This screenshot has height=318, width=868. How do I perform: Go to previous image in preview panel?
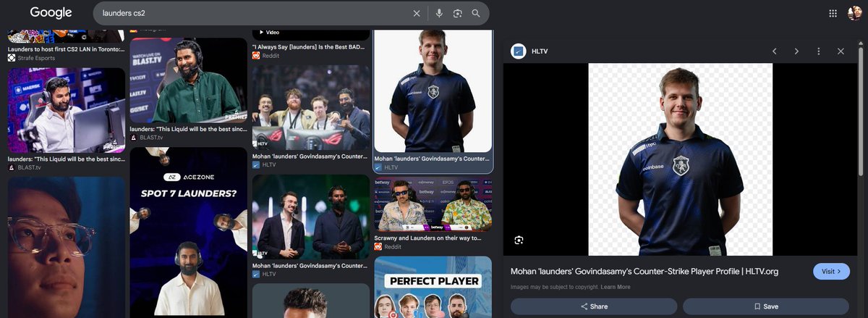pyautogui.click(x=774, y=51)
